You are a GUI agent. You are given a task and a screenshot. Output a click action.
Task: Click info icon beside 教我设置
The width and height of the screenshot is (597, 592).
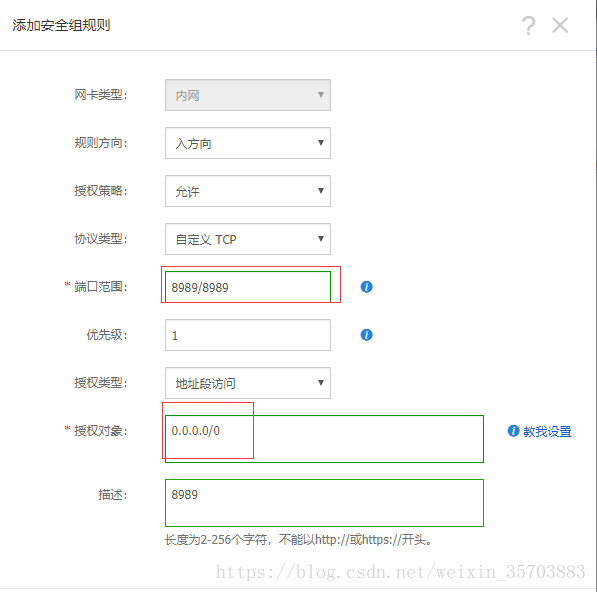(513, 431)
